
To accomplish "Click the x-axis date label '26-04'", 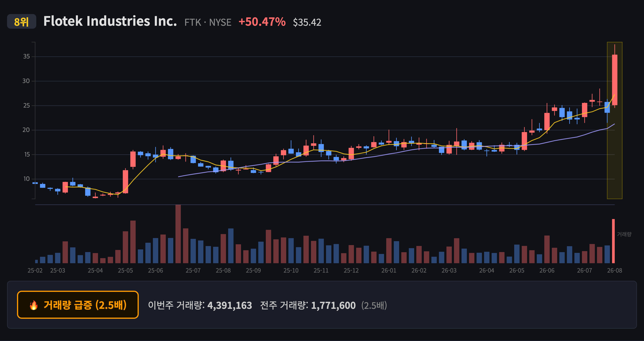I will [x=487, y=271].
